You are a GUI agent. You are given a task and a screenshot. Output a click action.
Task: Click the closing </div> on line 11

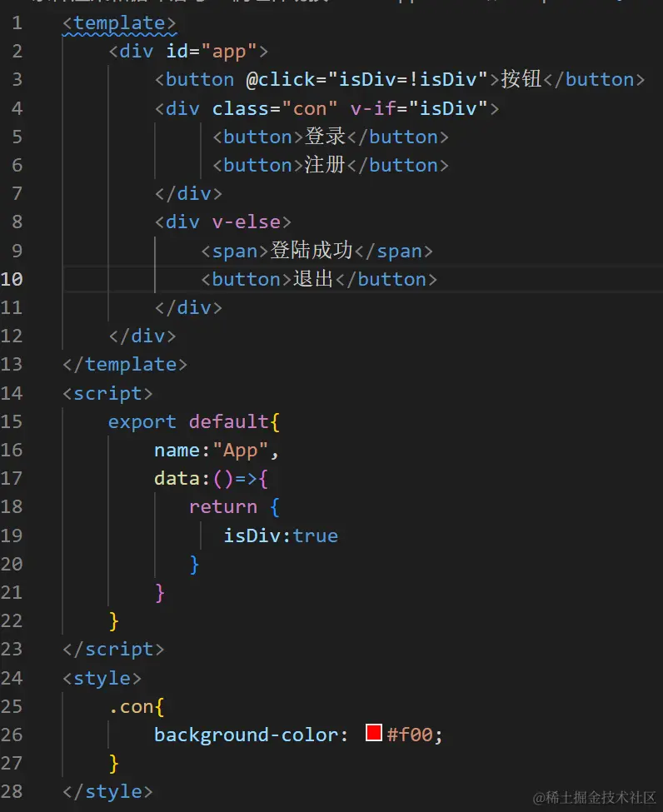point(188,308)
